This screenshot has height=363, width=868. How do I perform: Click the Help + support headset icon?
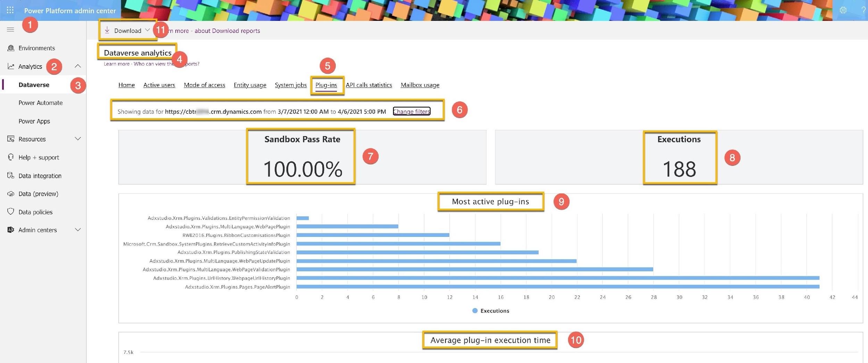click(11, 157)
